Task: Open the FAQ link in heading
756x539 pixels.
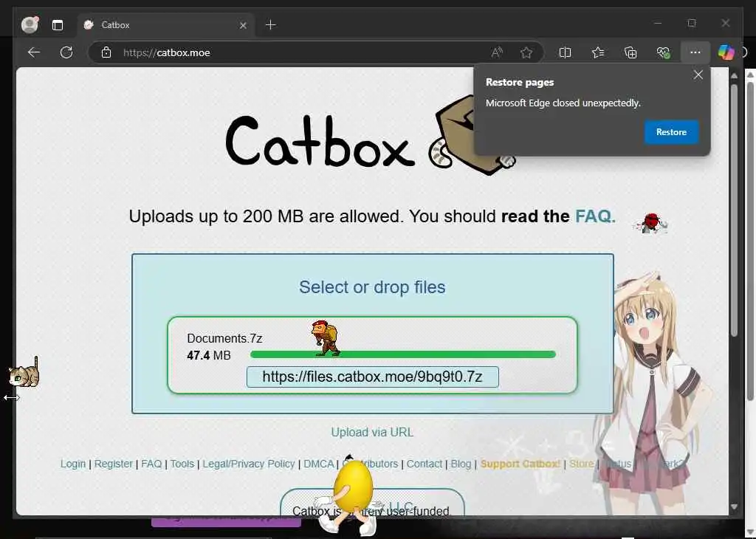Action: (x=596, y=216)
